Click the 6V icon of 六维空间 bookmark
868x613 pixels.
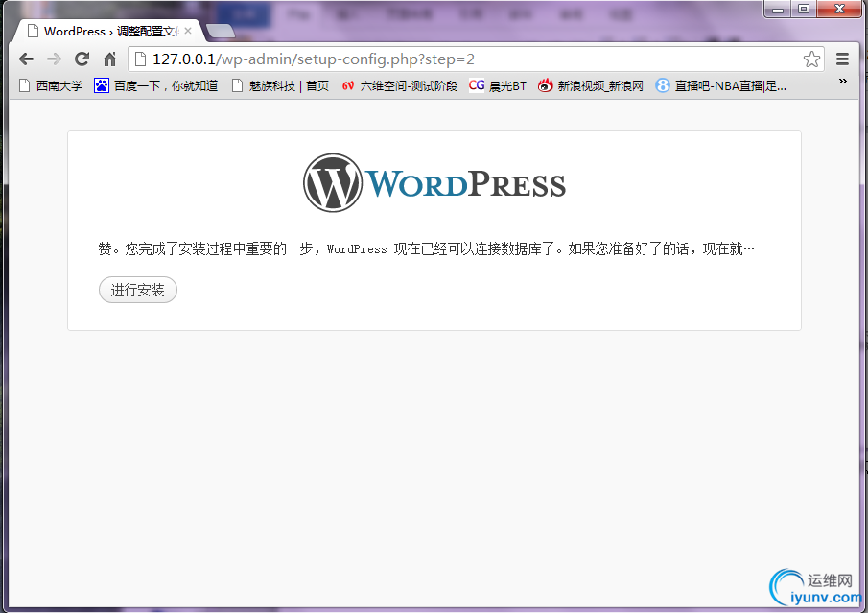(x=347, y=85)
